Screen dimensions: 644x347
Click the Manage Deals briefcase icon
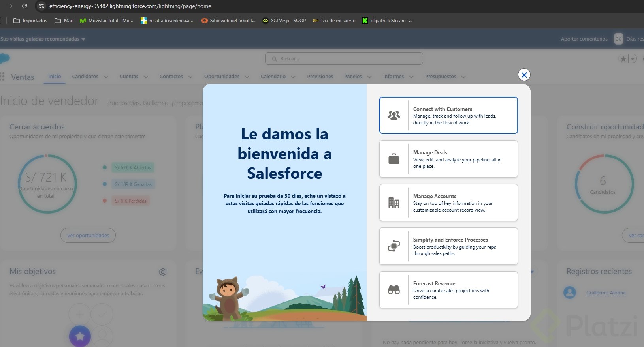pyautogui.click(x=394, y=159)
